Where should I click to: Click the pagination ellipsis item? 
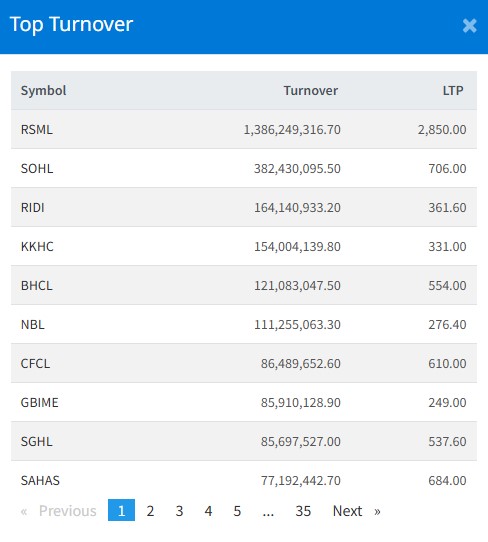coord(268,511)
